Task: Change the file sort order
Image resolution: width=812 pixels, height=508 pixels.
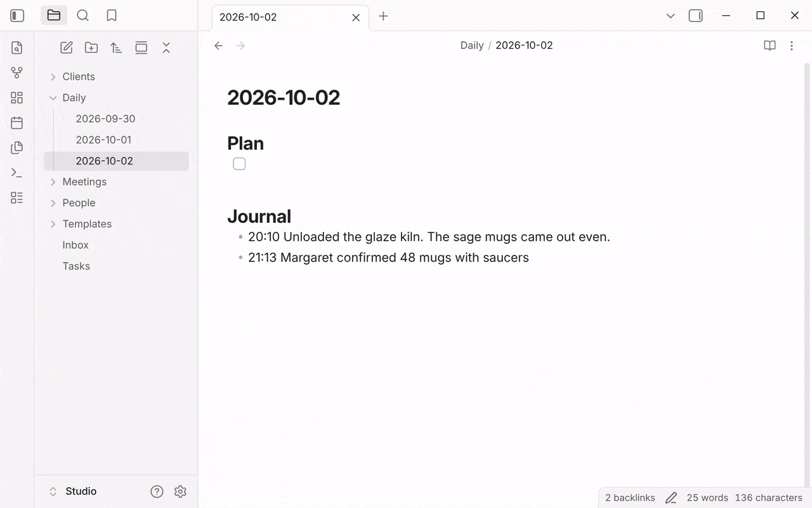Action: 116,48
